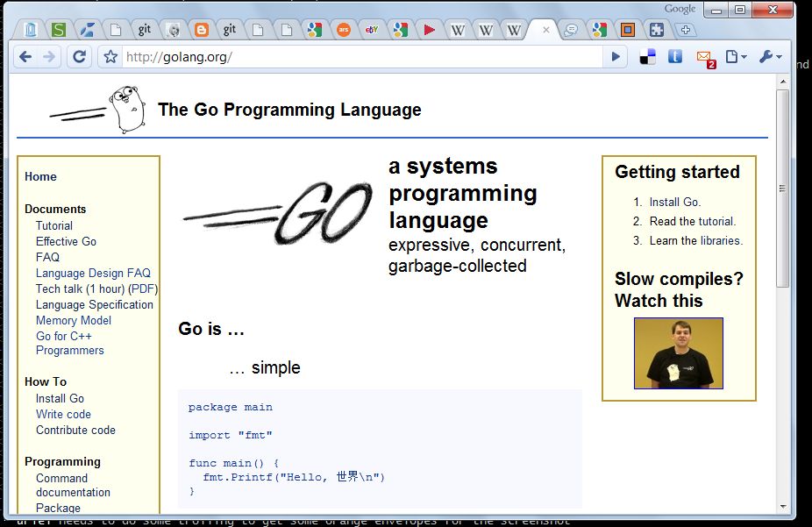Click inside the address bar URL
812x527 pixels.
pyautogui.click(x=362, y=56)
